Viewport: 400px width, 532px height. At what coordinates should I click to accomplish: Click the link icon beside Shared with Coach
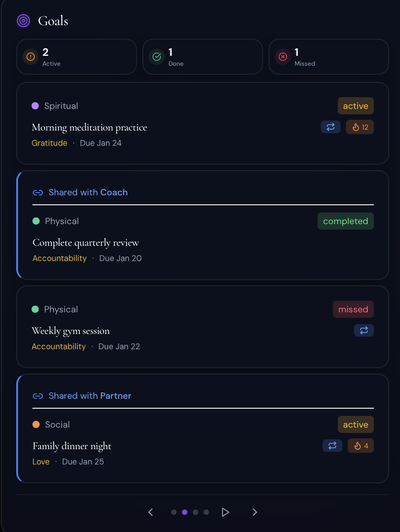click(38, 193)
